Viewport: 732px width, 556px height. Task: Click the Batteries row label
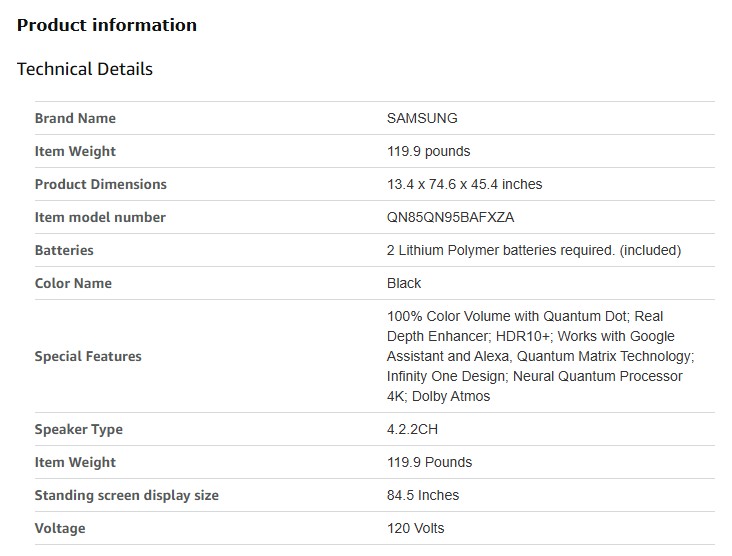click(x=64, y=250)
